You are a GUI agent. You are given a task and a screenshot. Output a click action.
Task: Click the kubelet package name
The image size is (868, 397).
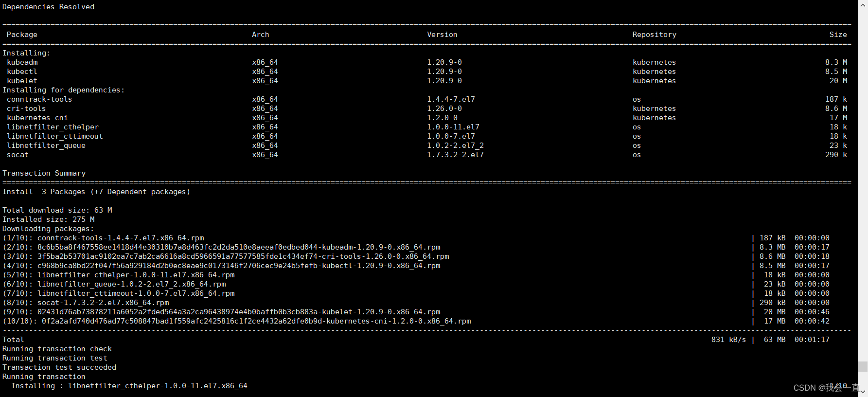click(22, 81)
